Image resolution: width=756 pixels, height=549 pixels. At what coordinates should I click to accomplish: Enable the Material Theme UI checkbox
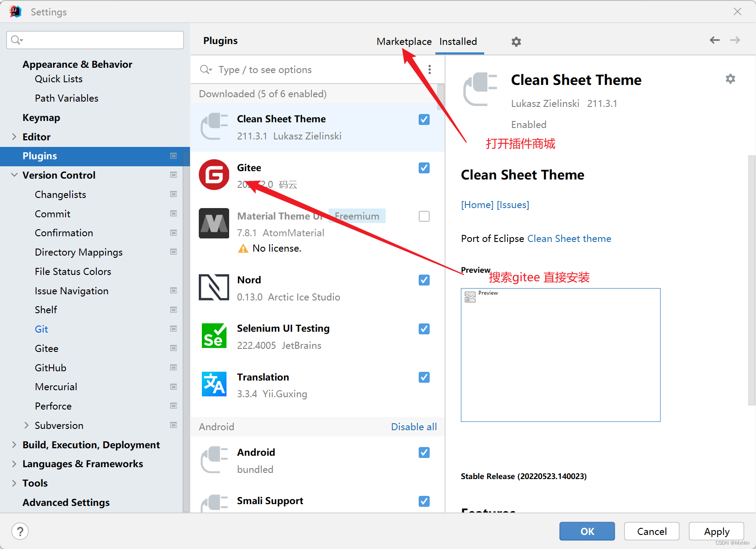tap(424, 216)
